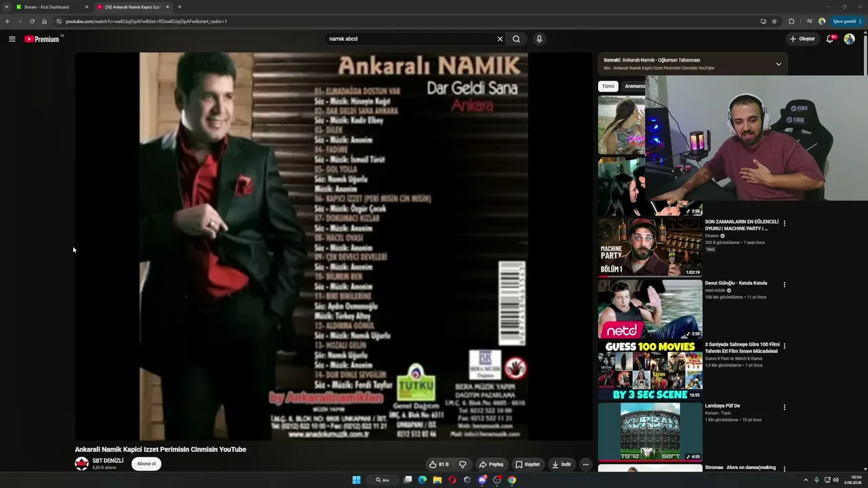View site information icon in address bar

(x=59, y=21)
